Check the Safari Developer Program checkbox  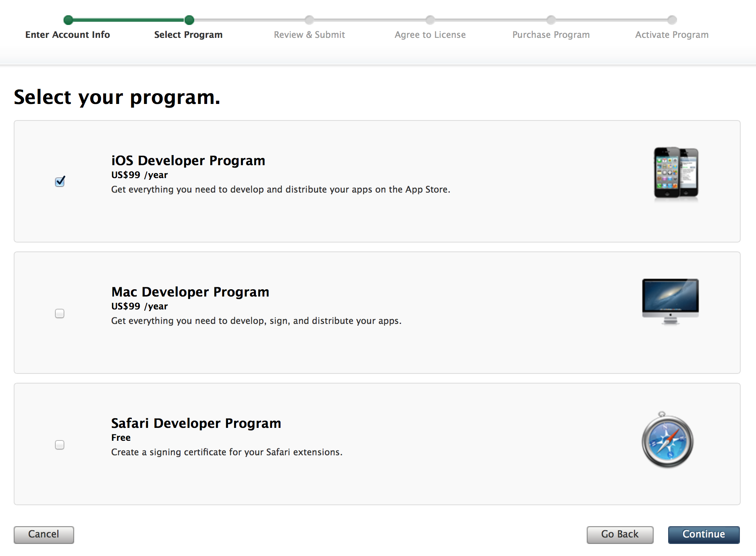pyautogui.click(x=60, y=445)
